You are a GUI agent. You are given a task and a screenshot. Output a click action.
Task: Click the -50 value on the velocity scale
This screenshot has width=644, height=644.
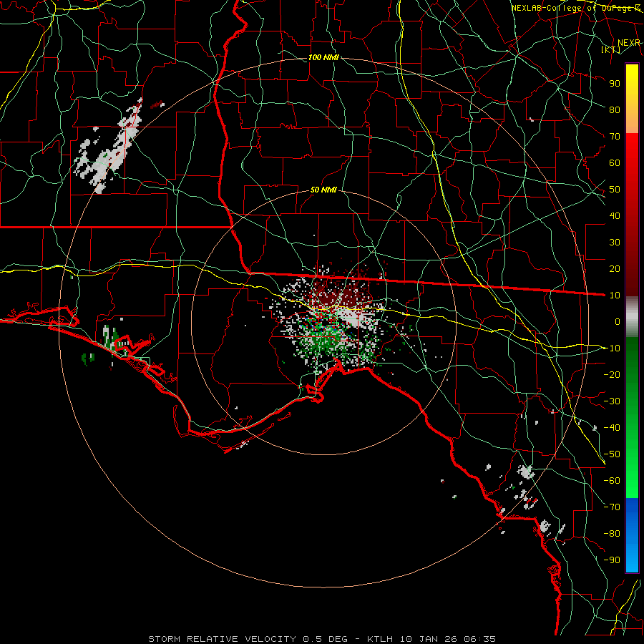click(612, 454)
